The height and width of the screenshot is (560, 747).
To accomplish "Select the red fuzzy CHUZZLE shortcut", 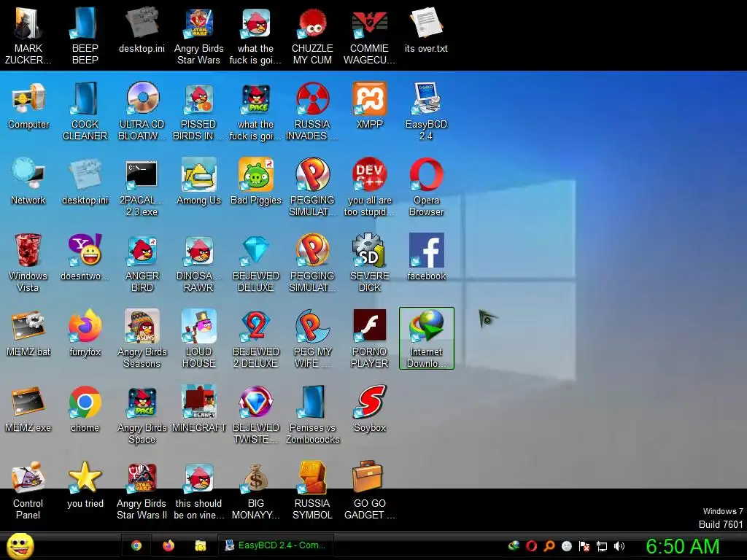I will click(312, 35).
